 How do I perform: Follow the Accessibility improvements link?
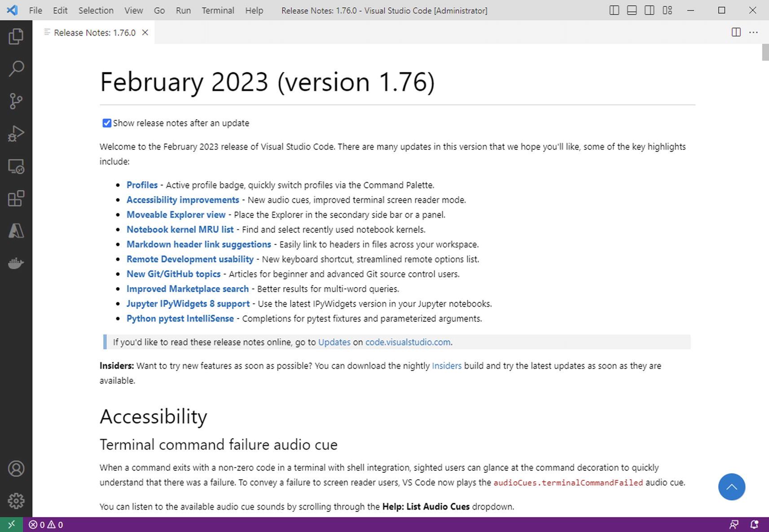pyautogui.click(x=183, y=200)
